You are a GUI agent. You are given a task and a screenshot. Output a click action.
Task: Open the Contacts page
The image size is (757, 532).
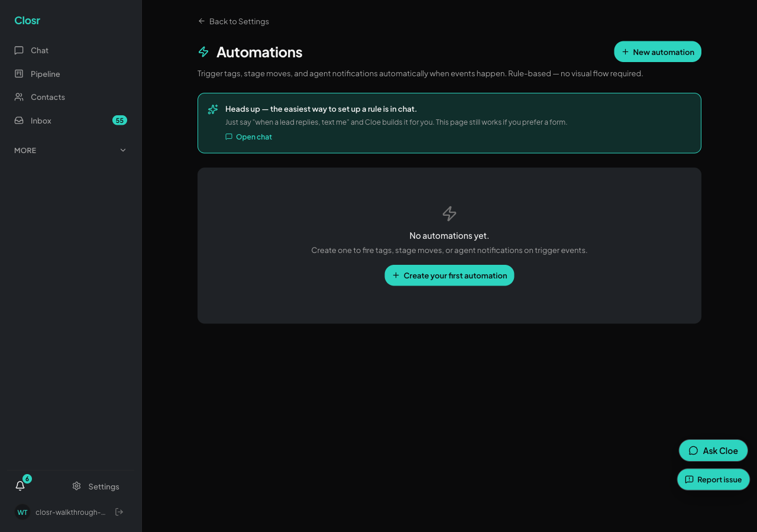click(71, 97)
